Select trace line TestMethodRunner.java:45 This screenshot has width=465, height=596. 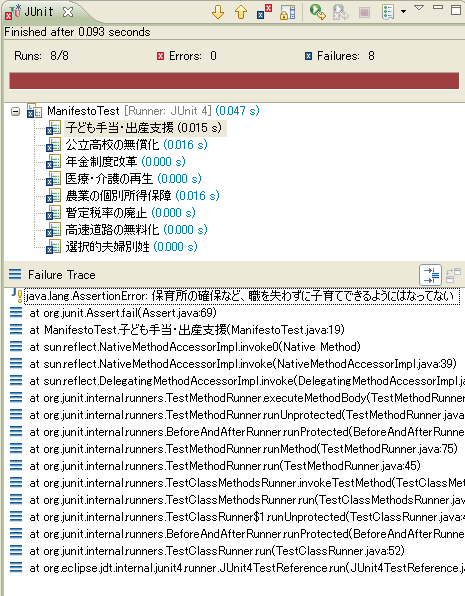point(225,466)
